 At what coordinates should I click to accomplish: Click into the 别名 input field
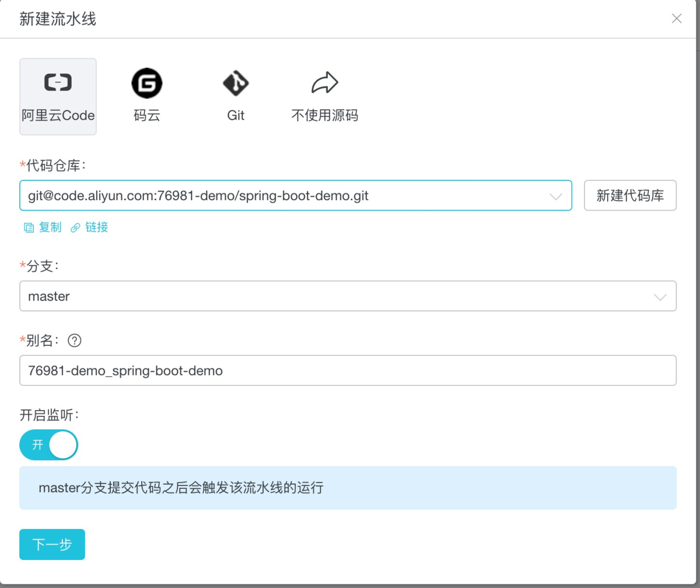tap(348, 370)
